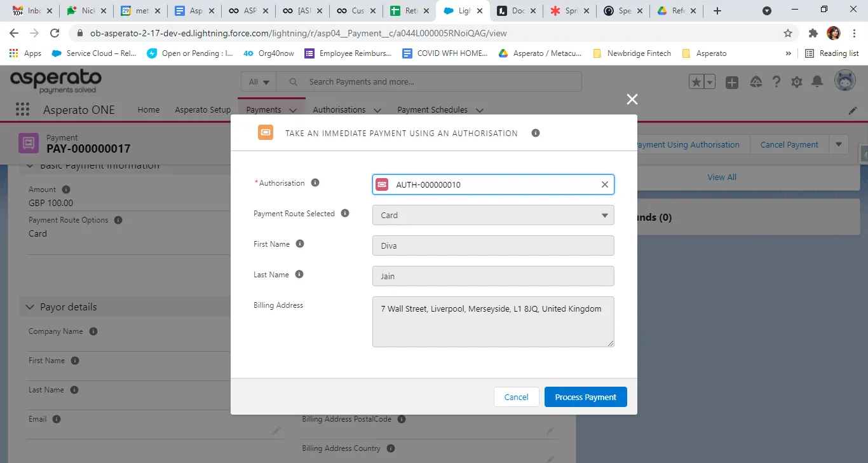This screenshot has width=868, height=463.
Task: Open the Newbridge Fintech bookmark folder
Action: tap(632, 53)
